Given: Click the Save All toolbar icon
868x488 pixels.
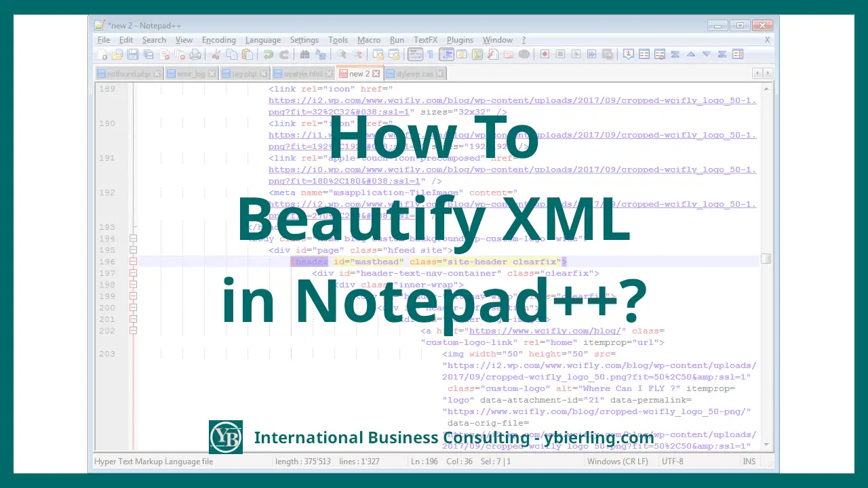Looking at the screenshot, I should click(x=148, y=54).
